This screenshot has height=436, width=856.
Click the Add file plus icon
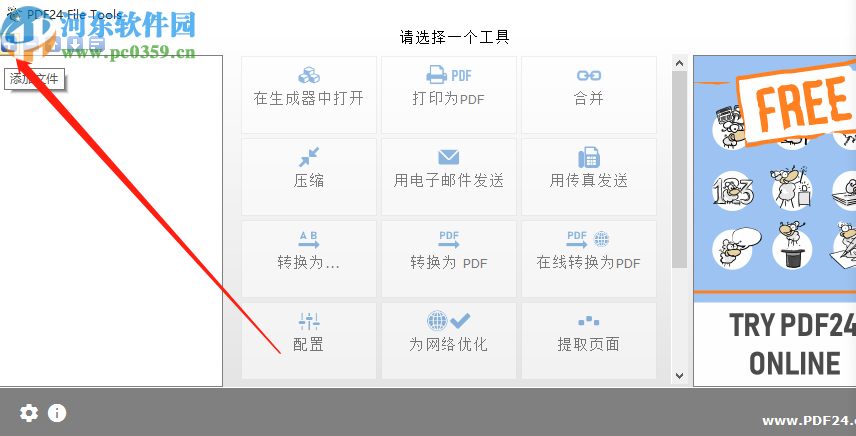pyautogui.click(x=9, y=44)
